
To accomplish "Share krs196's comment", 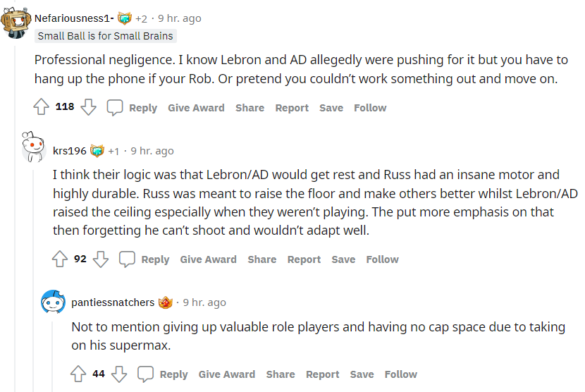I will (261, 259).
